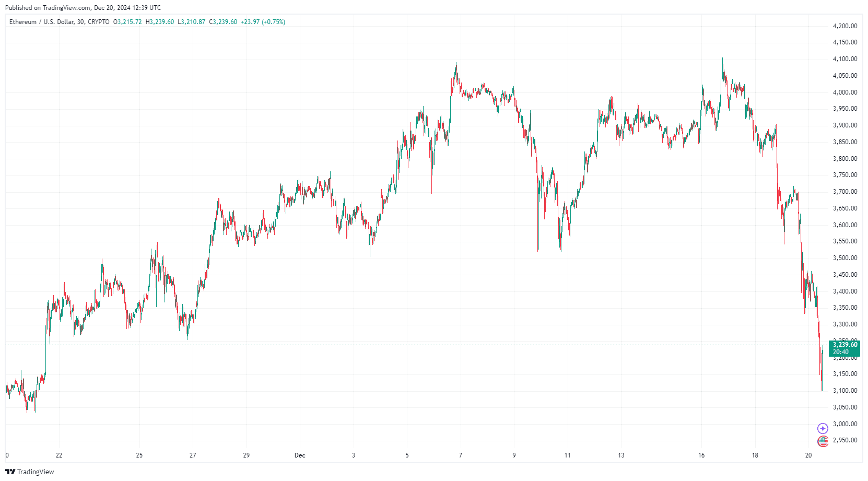Open the US flag economic event icon

click(823, 442)
